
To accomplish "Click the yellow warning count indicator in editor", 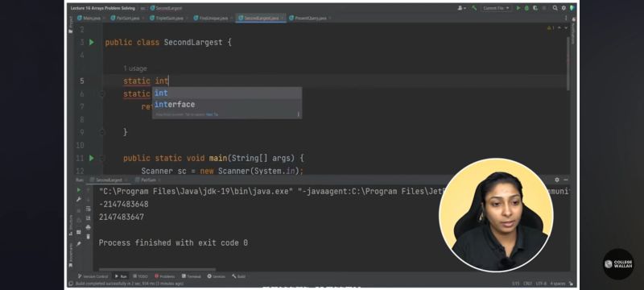I will coord(551,28).
